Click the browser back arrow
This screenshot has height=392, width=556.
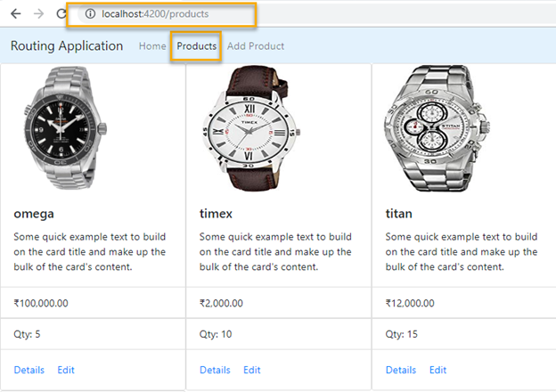15,14
